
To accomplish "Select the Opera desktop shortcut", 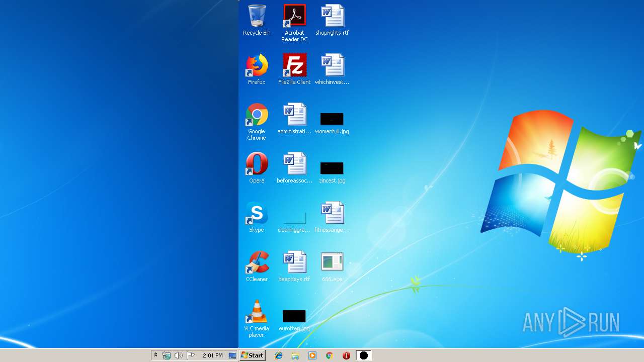I will (257, 168).
